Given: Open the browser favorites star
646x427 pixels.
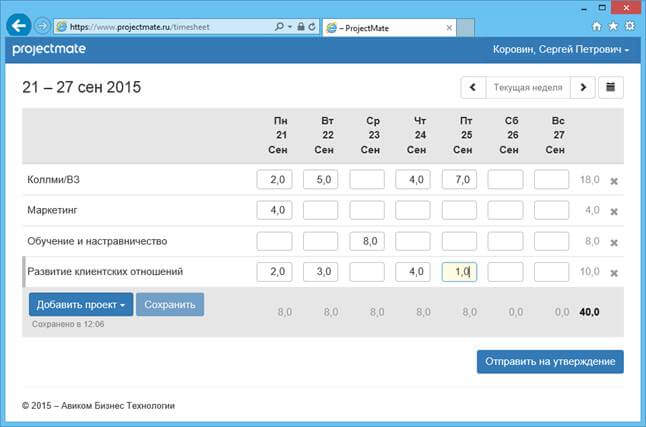Looking at the screenshot, I should [611, 26].
